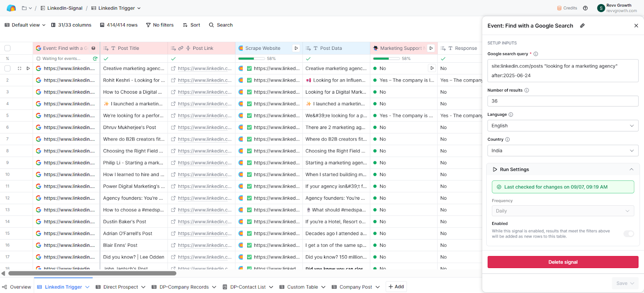Image resolution: width=644 pixels, height=293 pixels.
Task: Open the help question-mark icon
Action: [x=585, y=8]
